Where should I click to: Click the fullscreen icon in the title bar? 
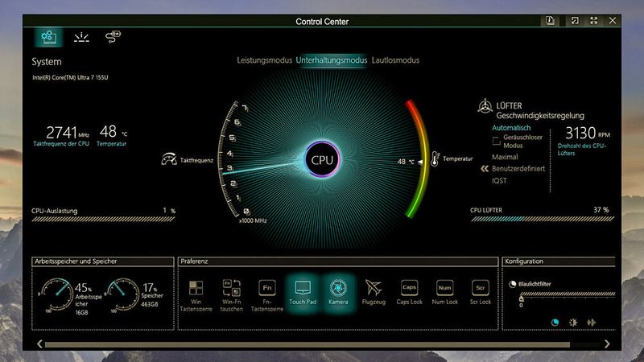[593, 21]
